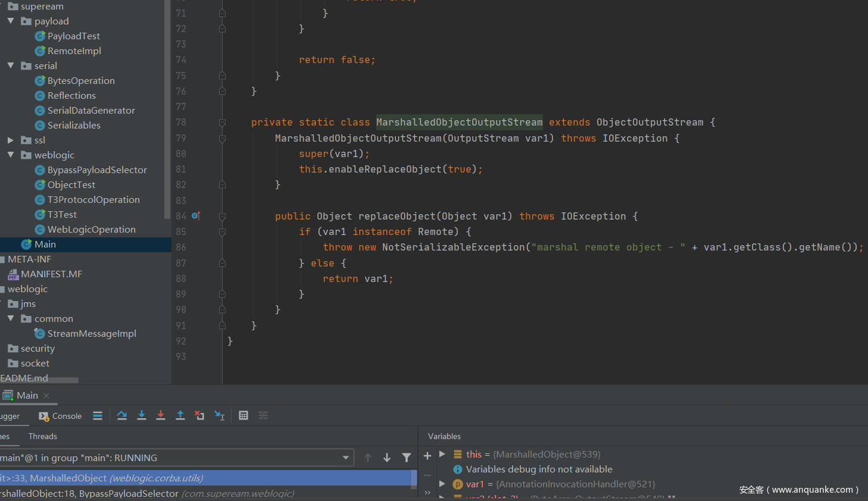Switch to the Threads tab
Image resolution: width=868 pixels, height=501 pixels.
click(43, 436)
